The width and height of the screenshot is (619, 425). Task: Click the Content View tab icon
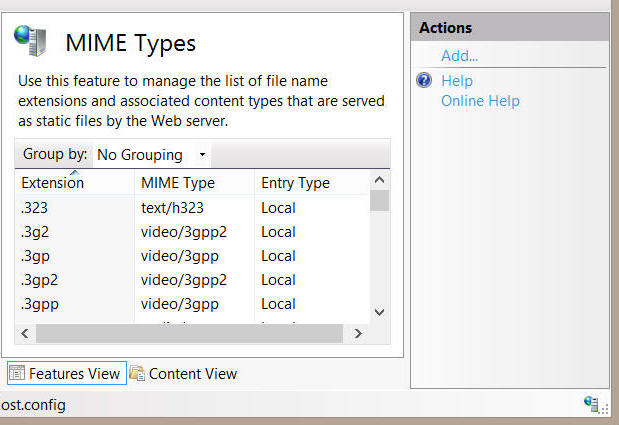pyautogui.click(x=137, y=374)
